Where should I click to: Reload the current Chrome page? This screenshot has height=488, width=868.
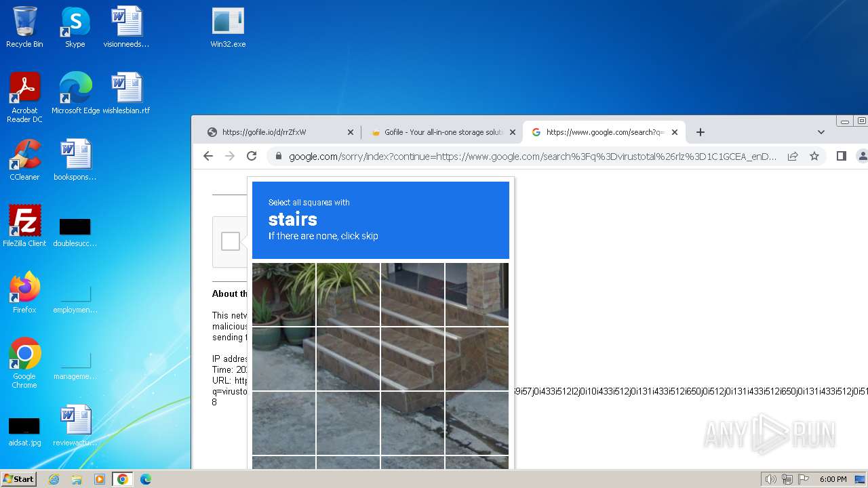[x=252, y=156]
